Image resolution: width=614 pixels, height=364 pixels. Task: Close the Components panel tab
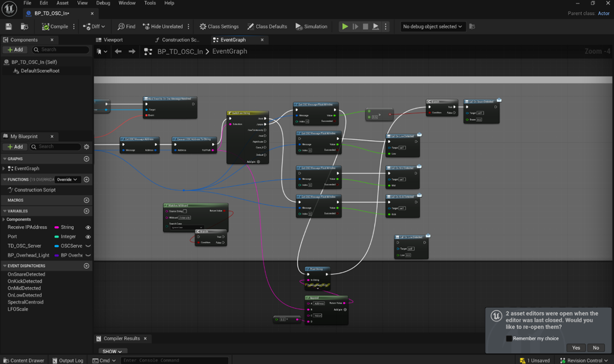[x=52, y=40]
